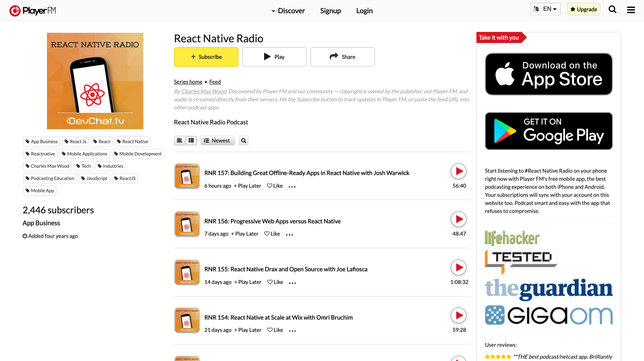Search episodes with magnifier icon
This screenshot has width=644, height=361.
243,141
